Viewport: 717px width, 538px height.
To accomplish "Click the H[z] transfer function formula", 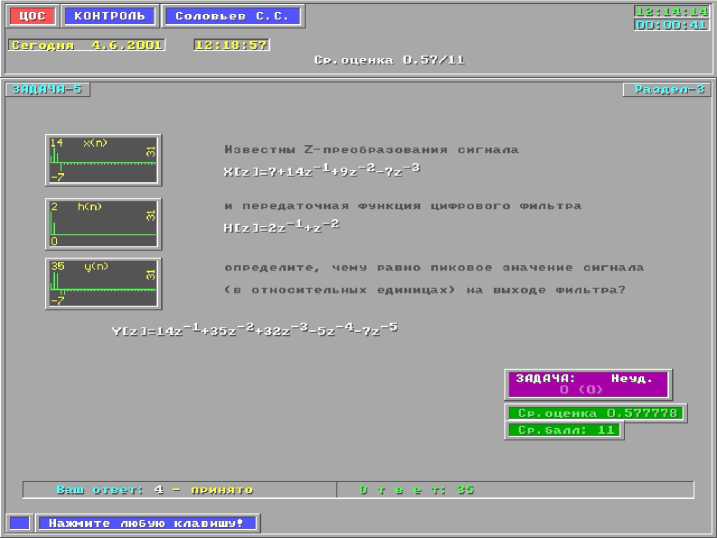I will click(x=281, y=226).
